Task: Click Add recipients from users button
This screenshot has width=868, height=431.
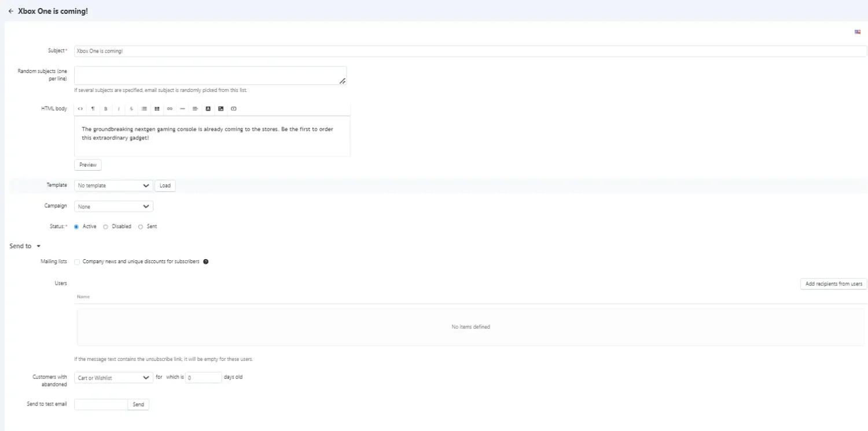Action: tap(833, 284)
